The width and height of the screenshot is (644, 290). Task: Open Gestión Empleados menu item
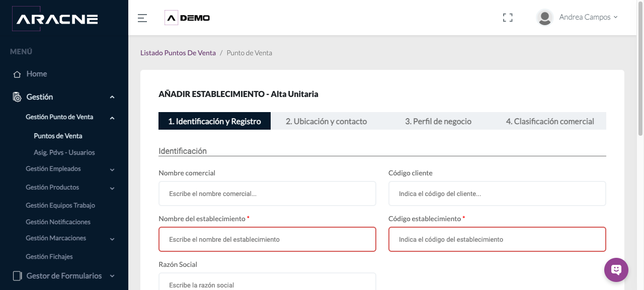pyautogui.click(x=53, y=169)
